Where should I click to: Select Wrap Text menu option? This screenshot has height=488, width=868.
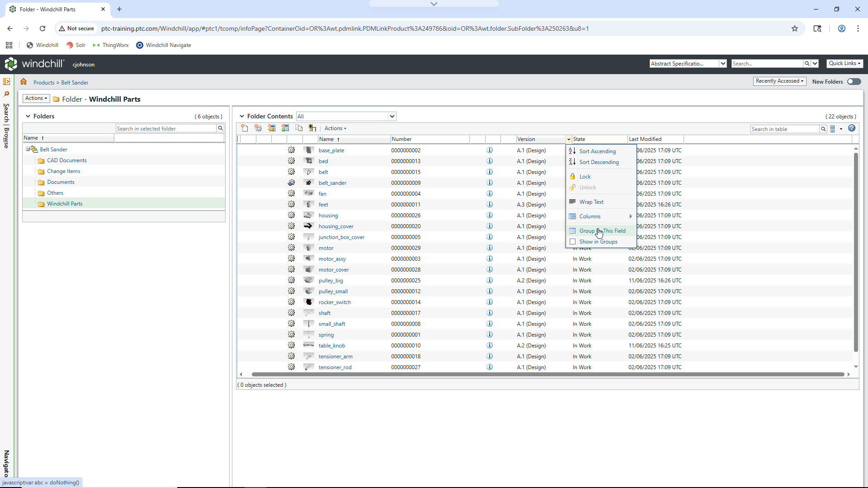tap(601, 202)
